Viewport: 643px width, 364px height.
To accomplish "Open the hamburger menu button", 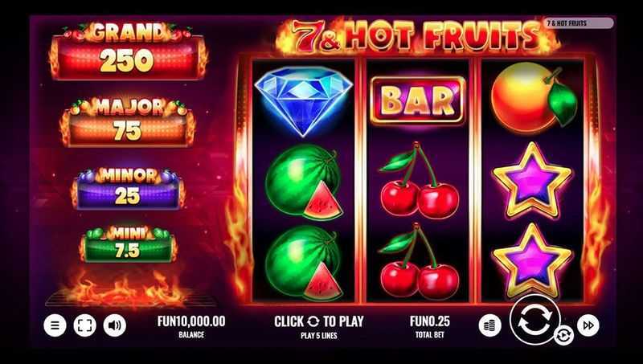I will tap(55, 325).
